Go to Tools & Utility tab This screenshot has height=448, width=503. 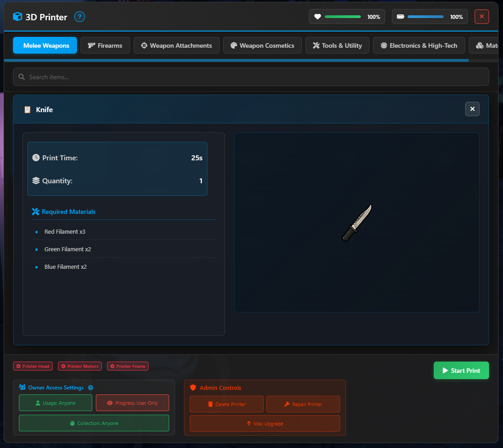337,45
